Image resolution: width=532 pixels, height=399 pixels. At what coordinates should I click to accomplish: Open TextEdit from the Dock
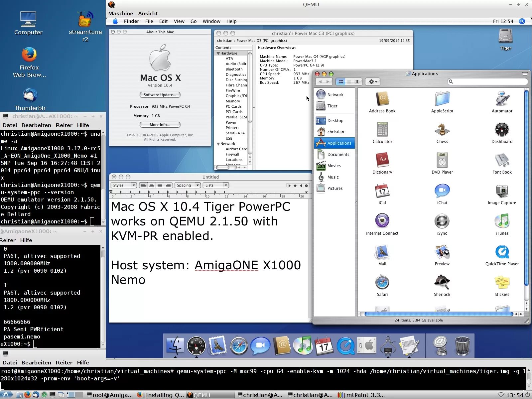click(x=409, y=345)
